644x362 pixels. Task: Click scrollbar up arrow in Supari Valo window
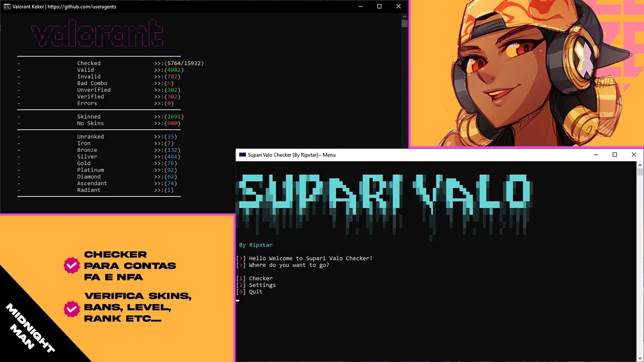click(x=640, y=165)
